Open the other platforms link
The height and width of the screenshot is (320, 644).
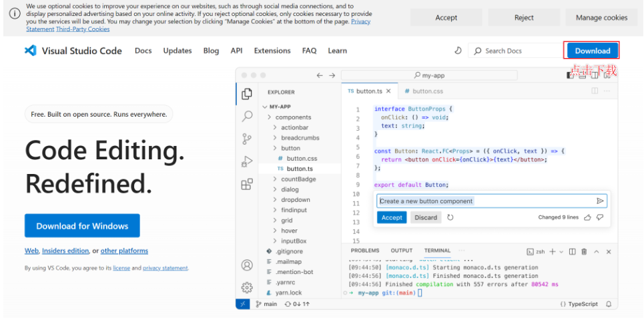[x=124, y=251]
